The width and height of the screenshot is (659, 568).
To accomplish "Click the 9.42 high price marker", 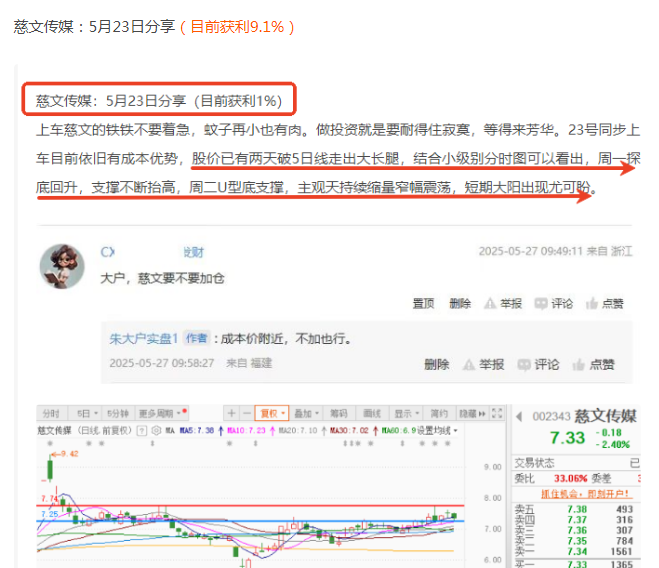I will [65, 454].
